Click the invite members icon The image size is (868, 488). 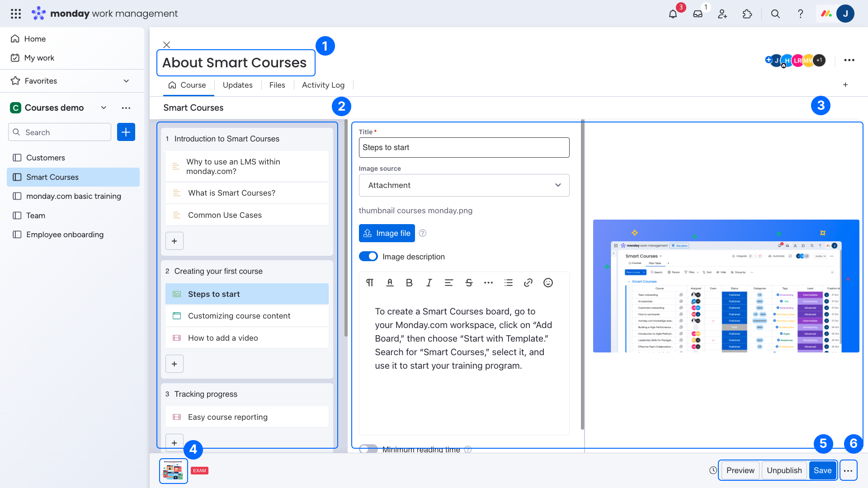click(x=722, y=14)
